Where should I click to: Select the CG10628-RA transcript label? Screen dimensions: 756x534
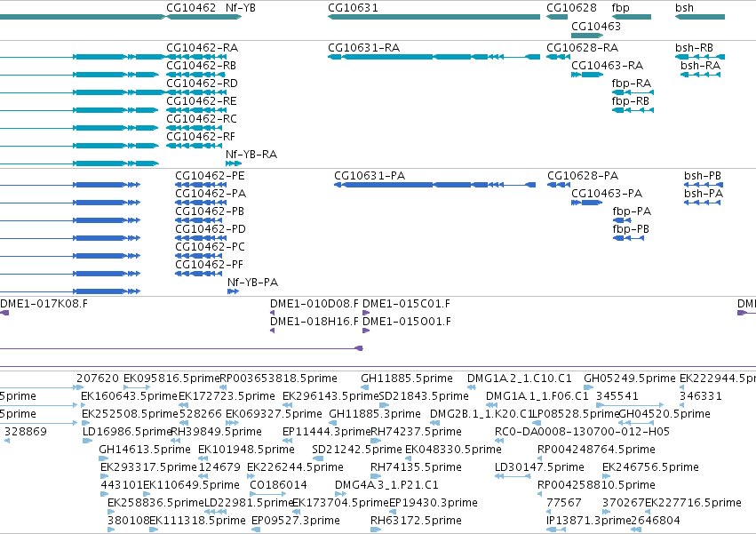coord(583,48)
